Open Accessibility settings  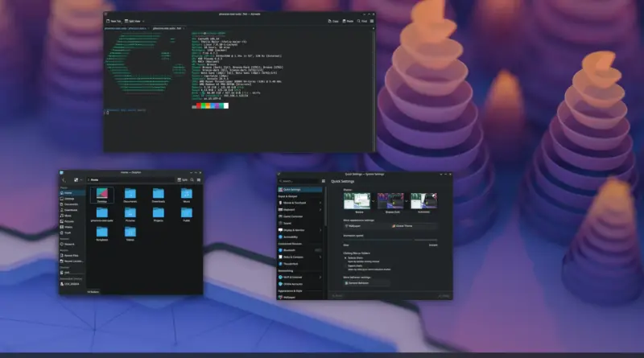click(x=299, y=237)
